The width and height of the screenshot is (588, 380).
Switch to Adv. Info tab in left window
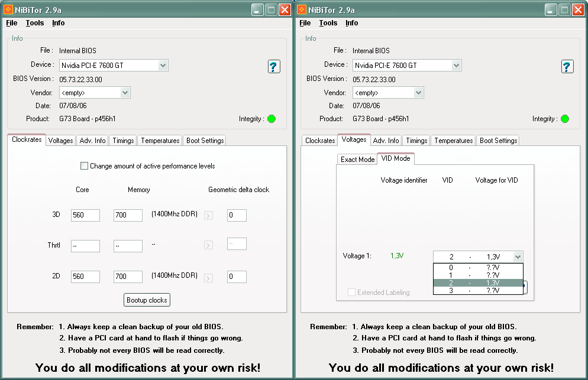pyautogui.click(x=92, y=141)
